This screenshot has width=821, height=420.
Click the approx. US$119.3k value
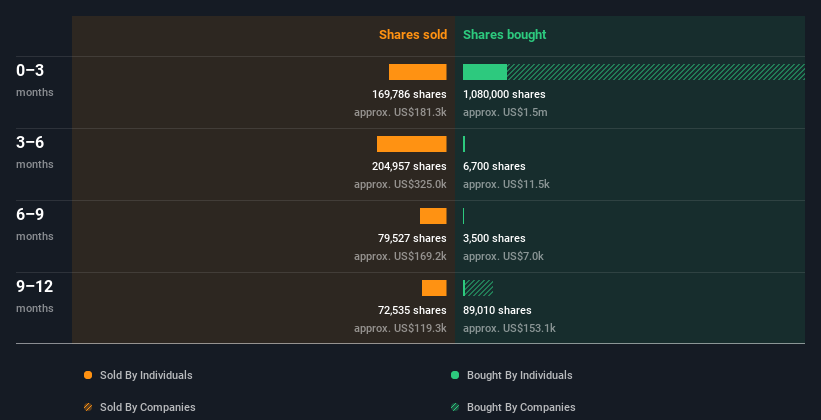pos(400,328)
